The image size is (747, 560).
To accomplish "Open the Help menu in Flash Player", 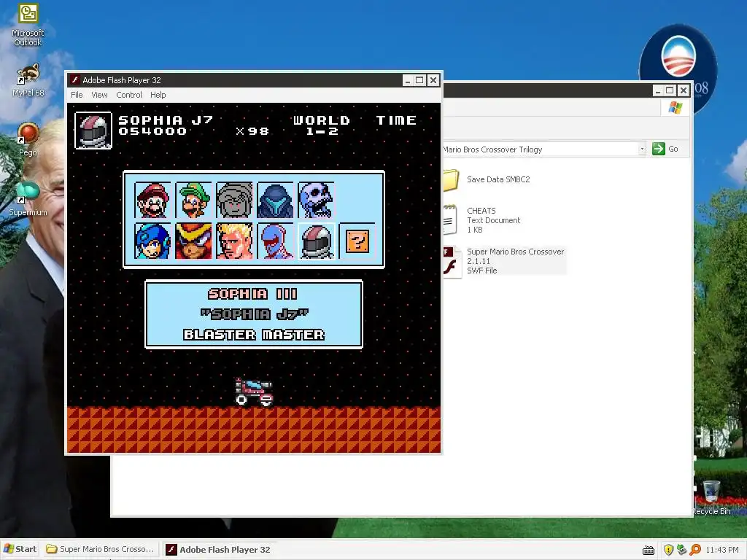I will tap(158, 95).
